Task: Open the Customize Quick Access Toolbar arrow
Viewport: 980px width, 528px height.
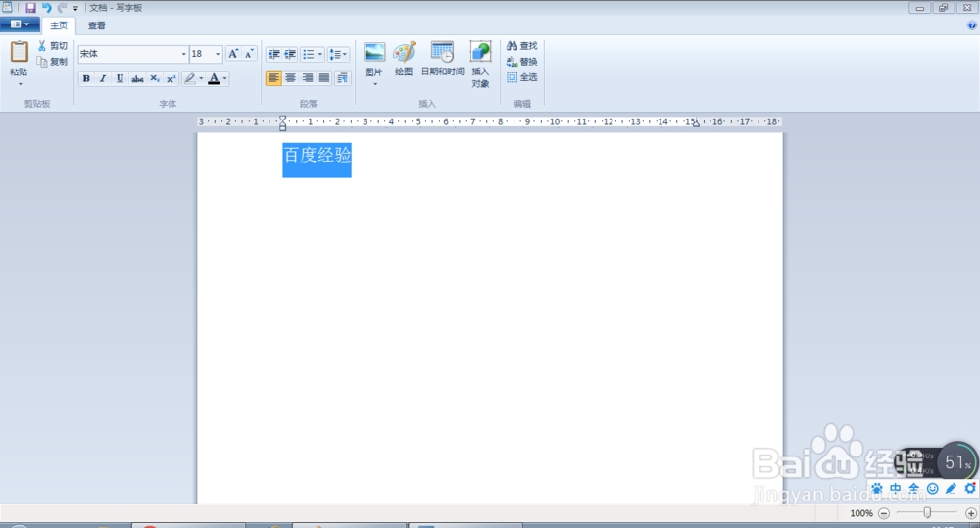Action: 75,8
